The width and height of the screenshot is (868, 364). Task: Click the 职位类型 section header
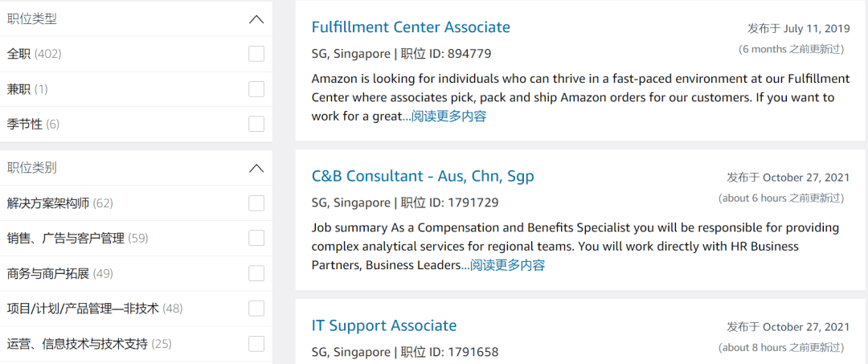pyautogui.click(x=32, y=19)
